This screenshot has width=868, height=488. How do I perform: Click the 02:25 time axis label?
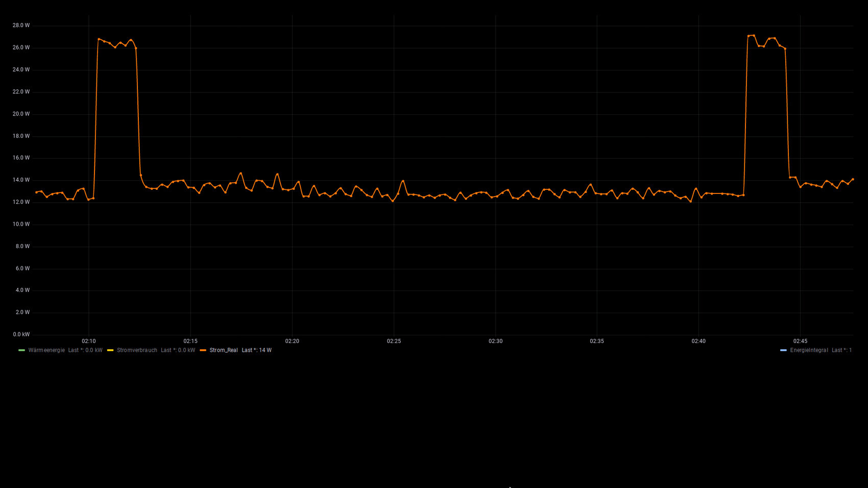[x=394, y=341]
